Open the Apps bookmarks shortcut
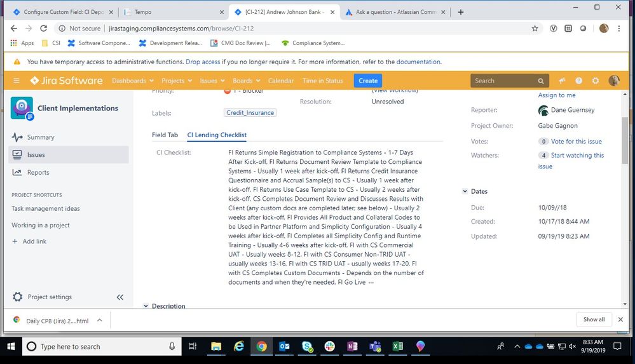This screenshot has height=364, width=635. [x=22, y=43]
